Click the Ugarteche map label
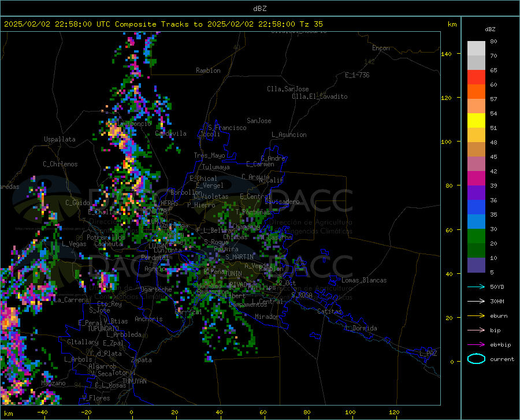The height and width of the screenshot is (420, 520). [x=156, y=289]
